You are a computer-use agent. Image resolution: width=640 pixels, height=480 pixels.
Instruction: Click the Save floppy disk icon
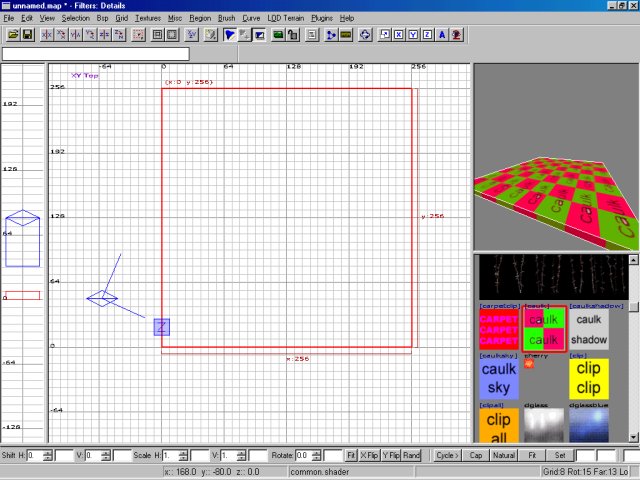coord(27,35)
